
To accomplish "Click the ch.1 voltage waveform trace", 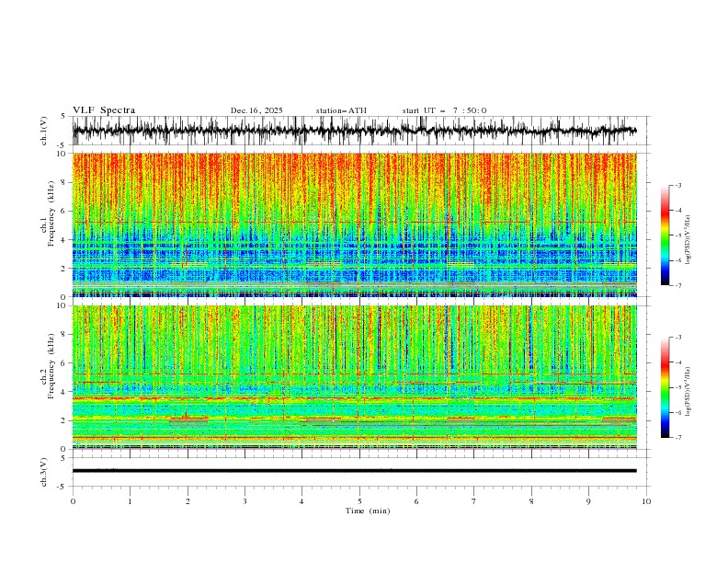I will (354, 131).
